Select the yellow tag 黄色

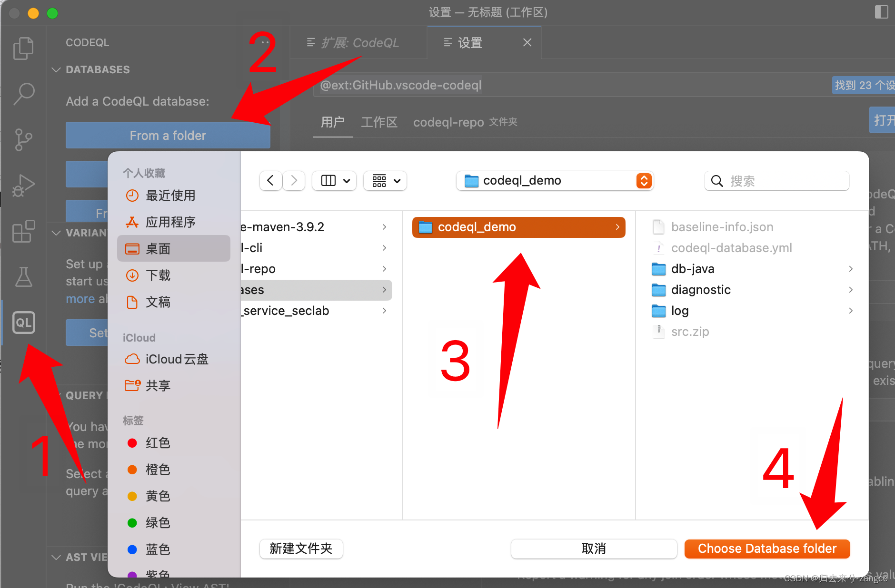174,496
